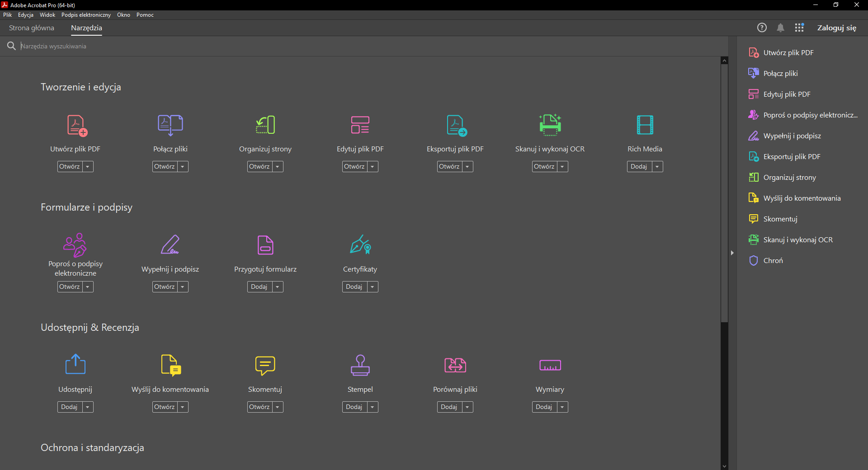Click Otwórz button under Wypełnij i podpisz

click(165, 287)
